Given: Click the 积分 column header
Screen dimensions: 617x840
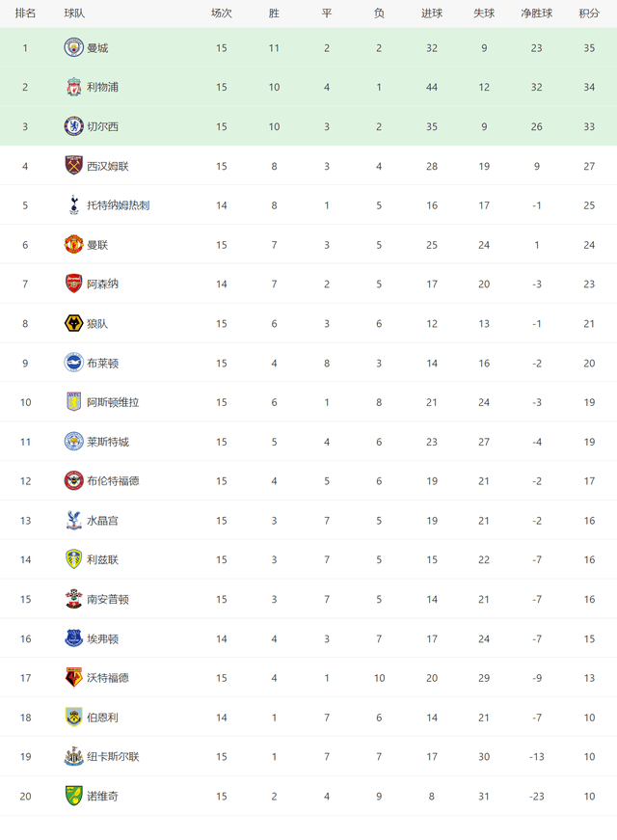Looking at the screenshot, I should pos(589,14).
